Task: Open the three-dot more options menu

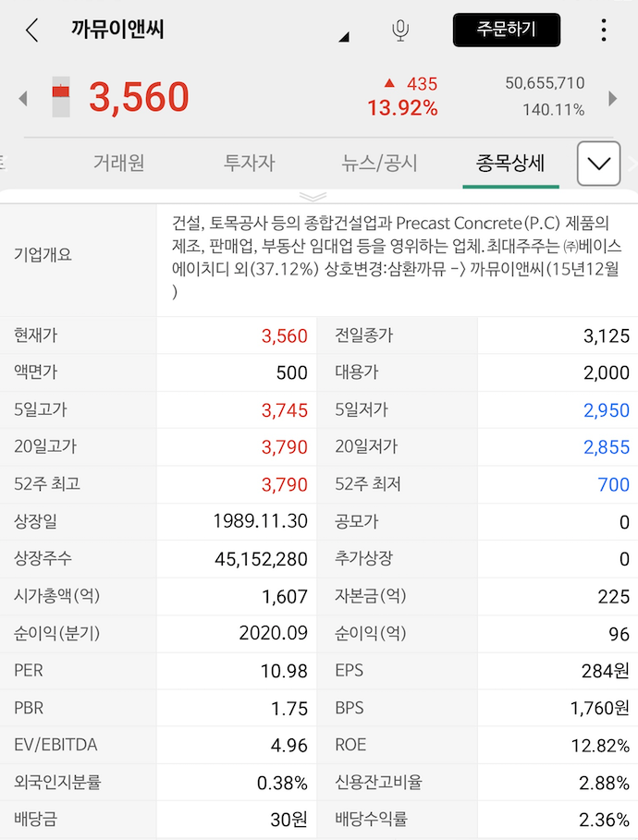Action: pyautogui.click(x=604, y=30)
